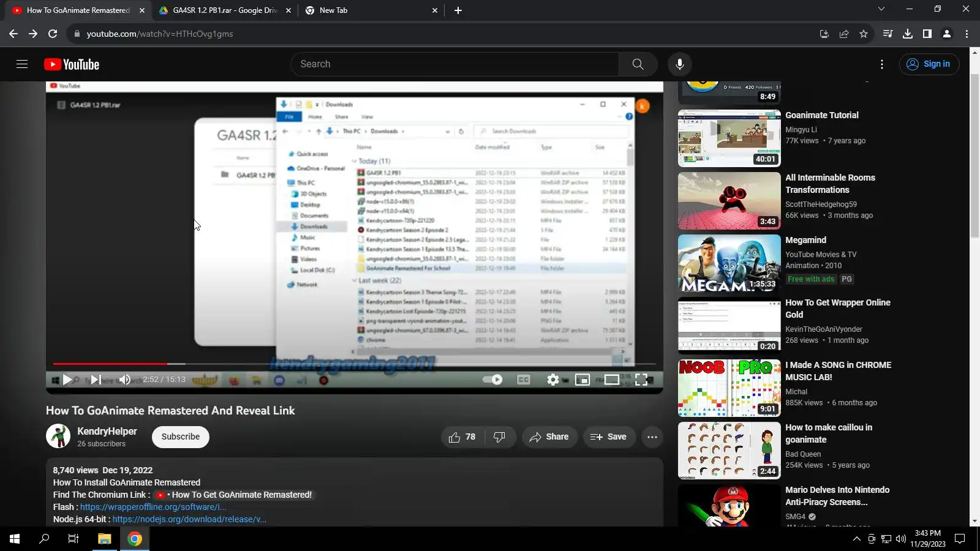Open All Interminable Rooms Transformations thumbnail
The height and width of the screenshot is (551, 980).
(729, 201)
